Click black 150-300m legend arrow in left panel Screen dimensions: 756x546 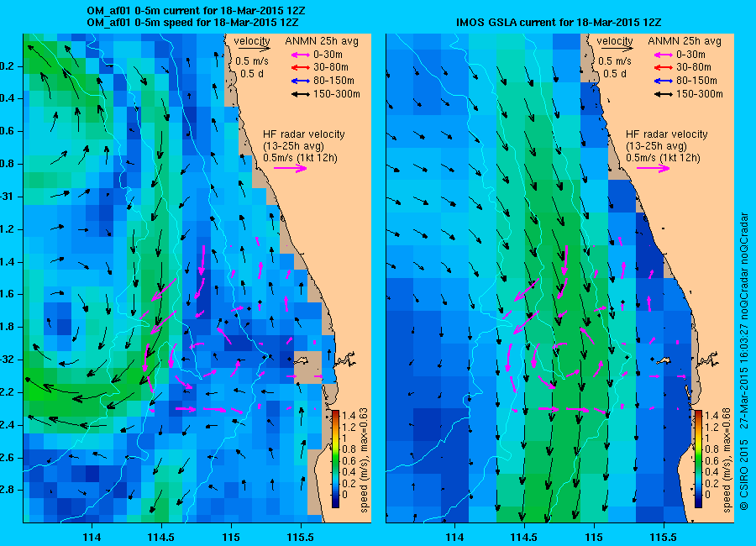[x=301, y=95]
